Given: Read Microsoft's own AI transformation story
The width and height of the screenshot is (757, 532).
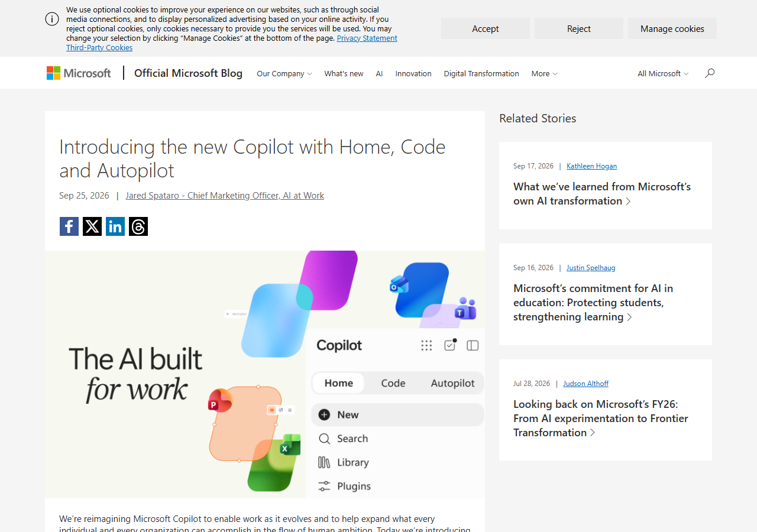Looking at the screenshot, I should (602, 194).
